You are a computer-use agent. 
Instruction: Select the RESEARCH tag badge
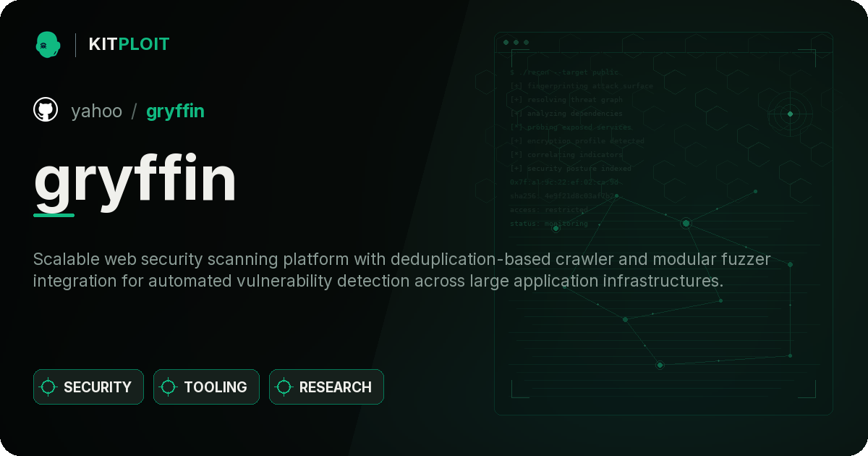click(x=326, y=387)
